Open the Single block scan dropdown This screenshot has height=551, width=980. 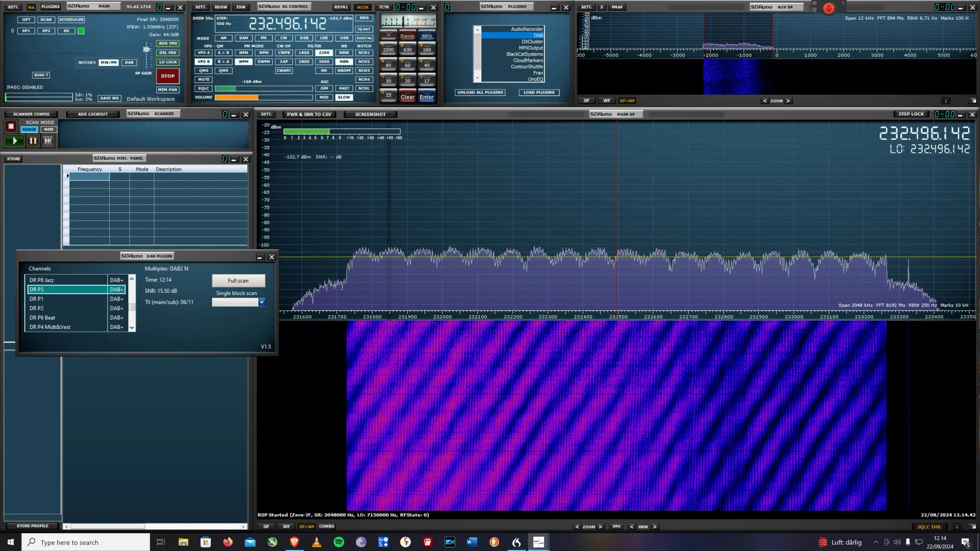pos(262,302)
